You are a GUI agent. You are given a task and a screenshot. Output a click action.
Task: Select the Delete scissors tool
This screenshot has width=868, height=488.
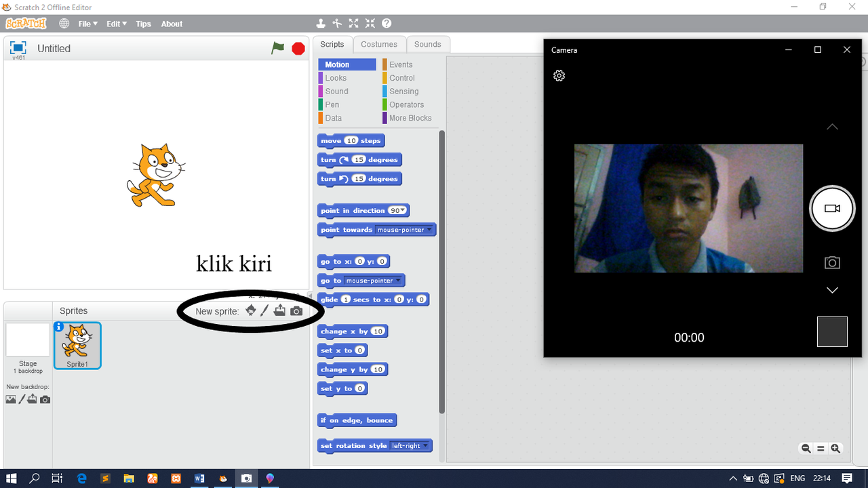337,23
